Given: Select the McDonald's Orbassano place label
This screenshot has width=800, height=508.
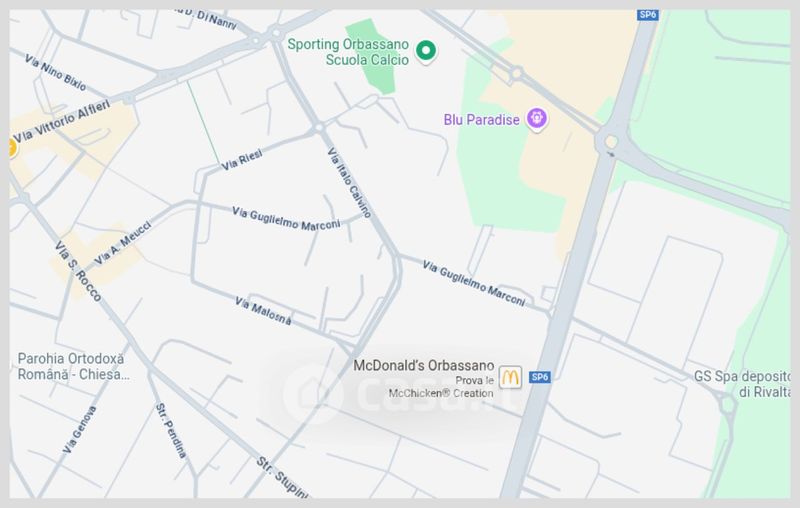Looking at the screenshot, I should point(423,366).
